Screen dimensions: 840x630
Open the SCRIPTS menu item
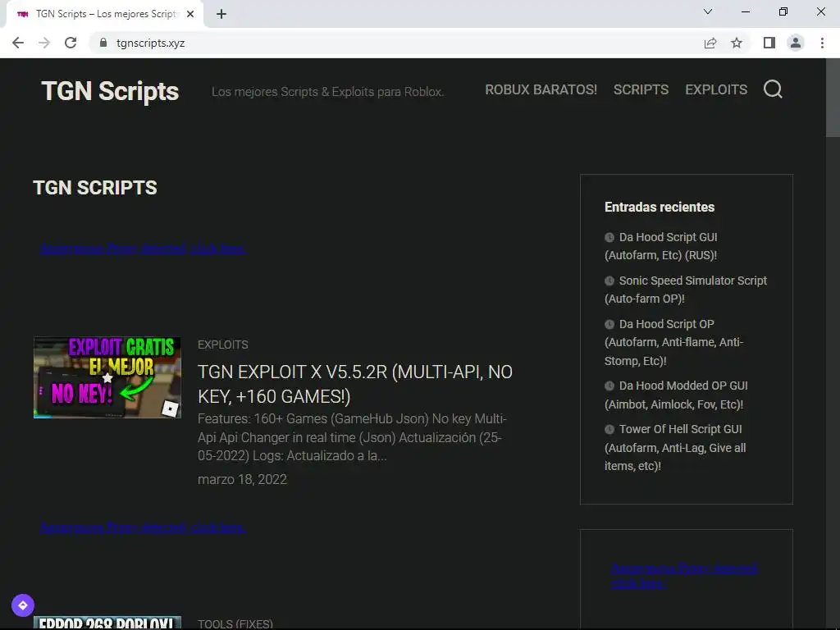pyautogui.click(x=641, y=89)
